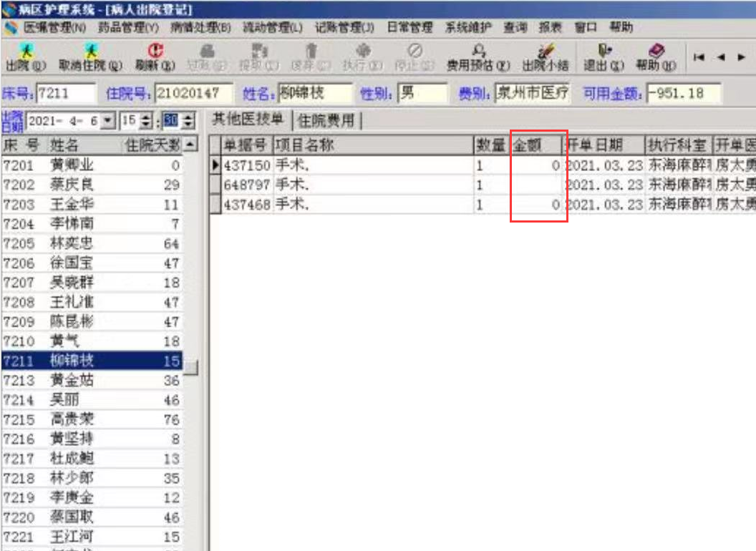
Task: Click the 性别 field showing 男
Action: point(422,93)
